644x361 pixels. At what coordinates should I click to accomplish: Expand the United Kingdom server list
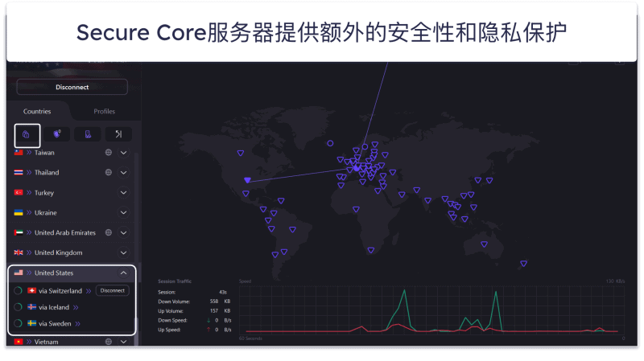(123, 252)
